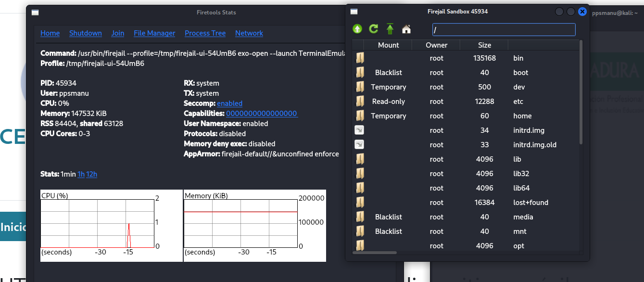Image resolution: width=644 pixels, height=282 pixels.
Task: Click the Inicio button in background webpage
Action: click(13, 227)
